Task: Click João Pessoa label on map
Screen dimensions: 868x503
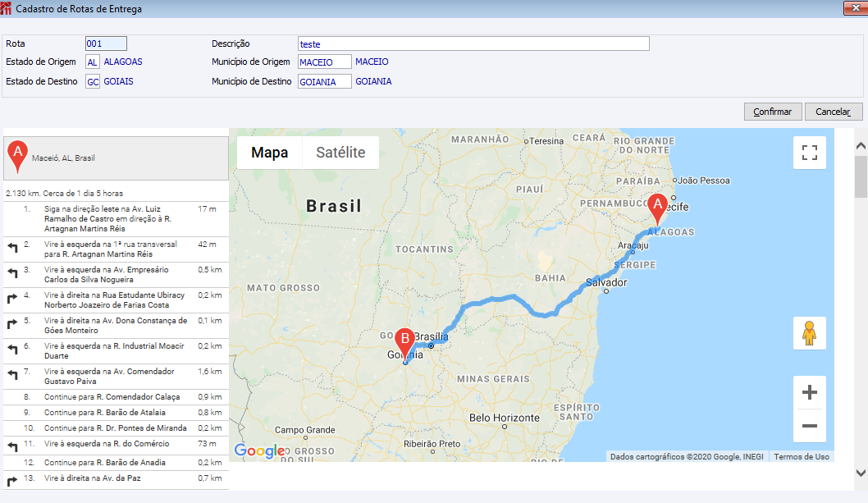Action: tap(704, 181)
